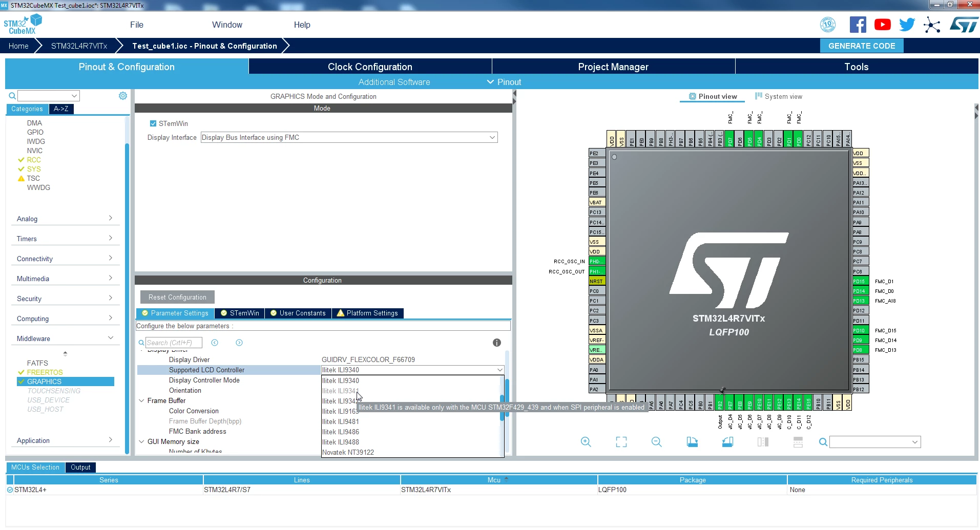The height and width of the screenshot is (530, 980).
Task: Click the ST community network icon
Action: coord(932,25)
